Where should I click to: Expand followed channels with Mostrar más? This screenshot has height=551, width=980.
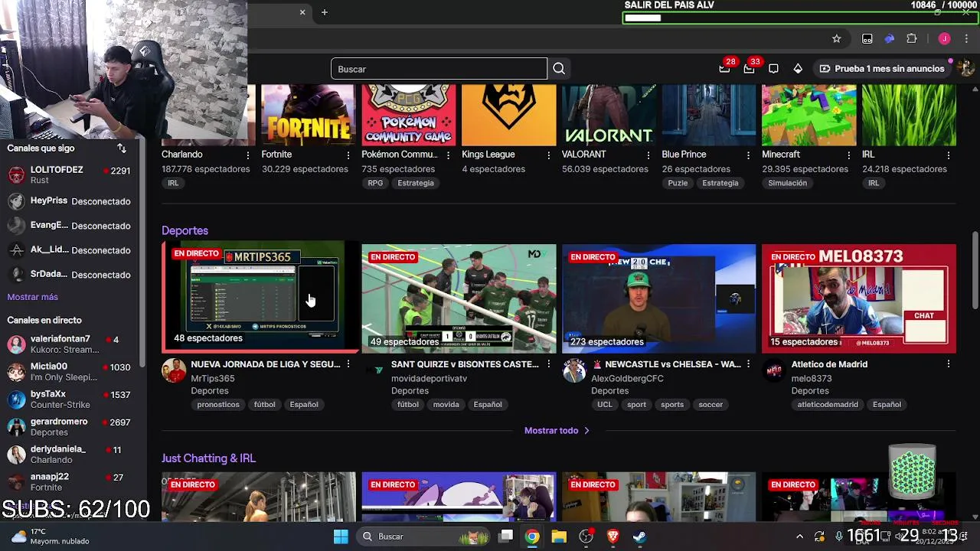pos(33,297)
